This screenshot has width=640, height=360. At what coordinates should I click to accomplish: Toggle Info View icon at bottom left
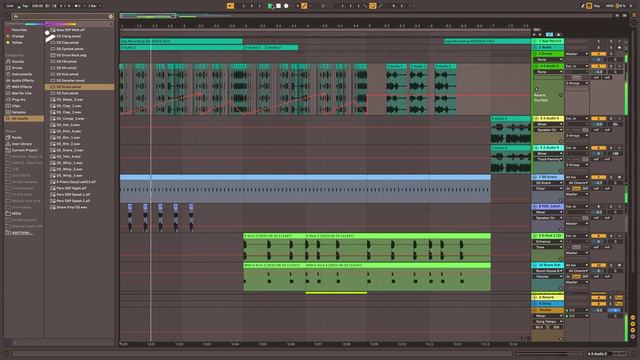point(6,352)
